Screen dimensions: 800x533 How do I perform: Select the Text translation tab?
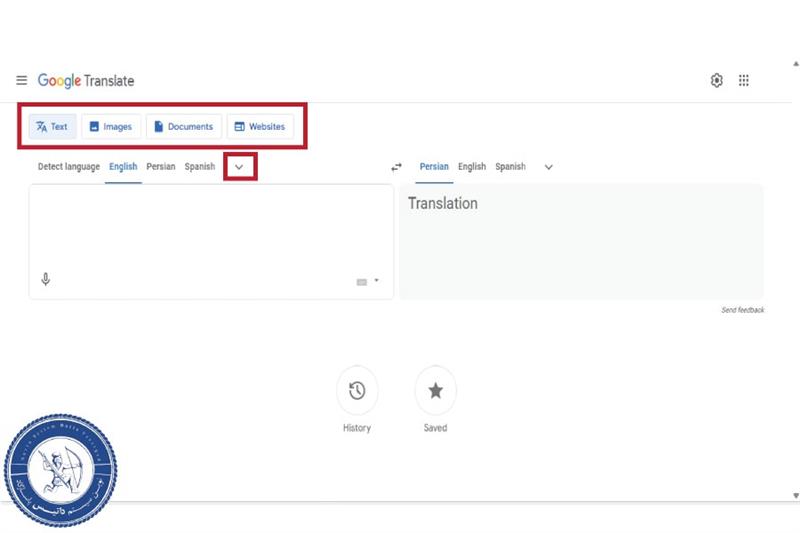(x=53, y=126)
